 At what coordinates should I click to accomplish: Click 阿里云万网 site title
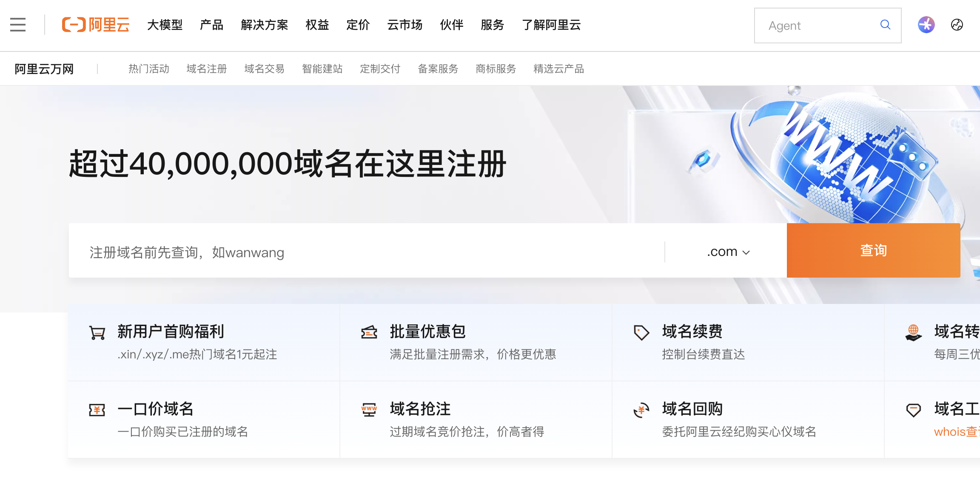tap(43, 68)
